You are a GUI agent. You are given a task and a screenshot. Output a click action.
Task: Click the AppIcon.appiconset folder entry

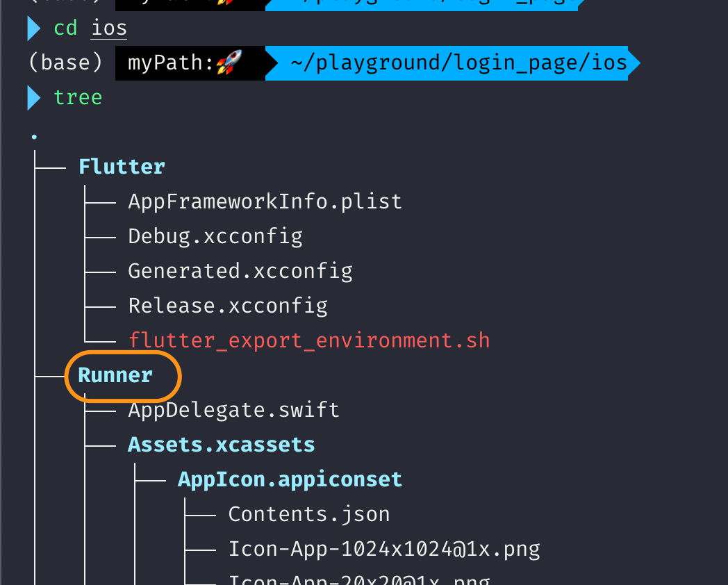point(290,479)
